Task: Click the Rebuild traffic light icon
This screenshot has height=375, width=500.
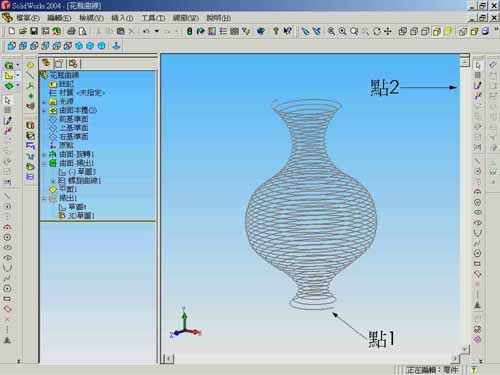Action: [189, 31]
